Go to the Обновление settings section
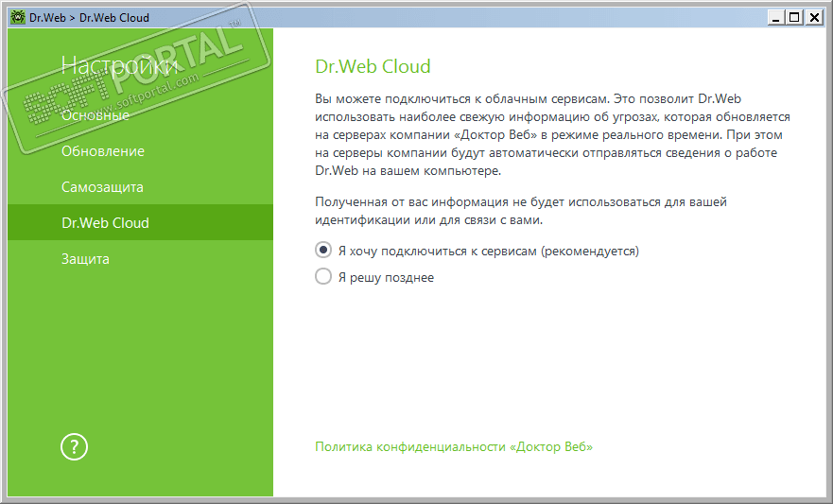This screenshot has height=504, width=833. (x=102, y=151)
